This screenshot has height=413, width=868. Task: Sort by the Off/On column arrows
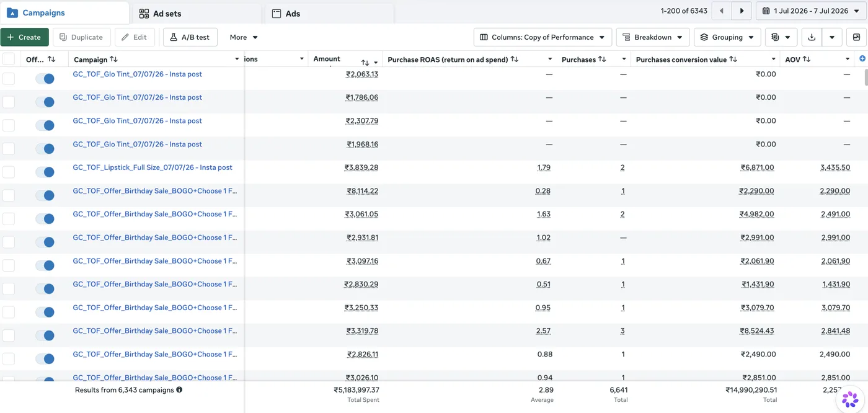click(51, 60)
